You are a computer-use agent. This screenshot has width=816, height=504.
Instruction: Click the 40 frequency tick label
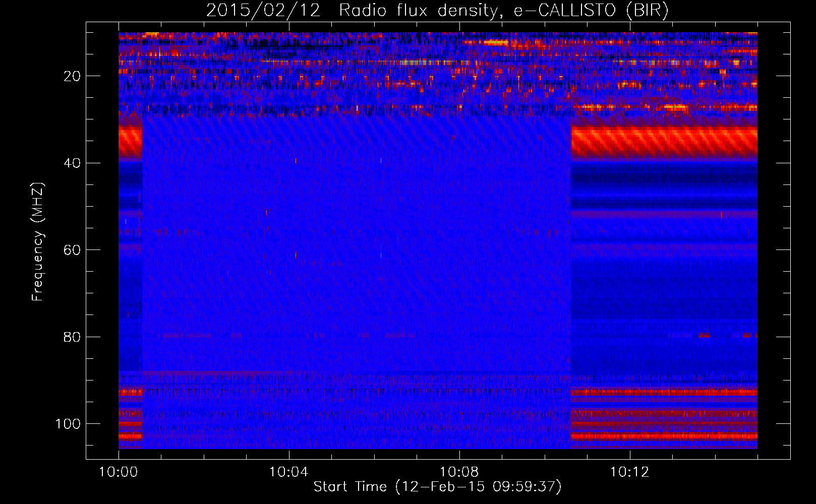(73, 163)
